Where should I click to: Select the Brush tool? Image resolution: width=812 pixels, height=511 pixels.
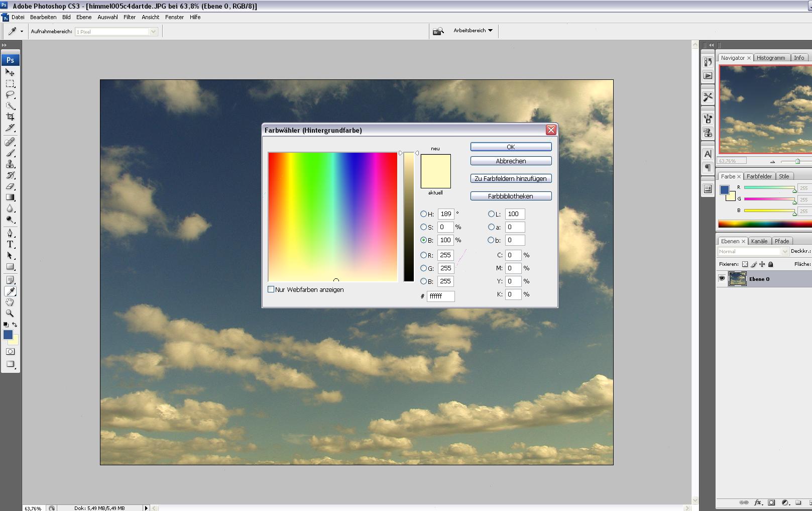(10, 153)
